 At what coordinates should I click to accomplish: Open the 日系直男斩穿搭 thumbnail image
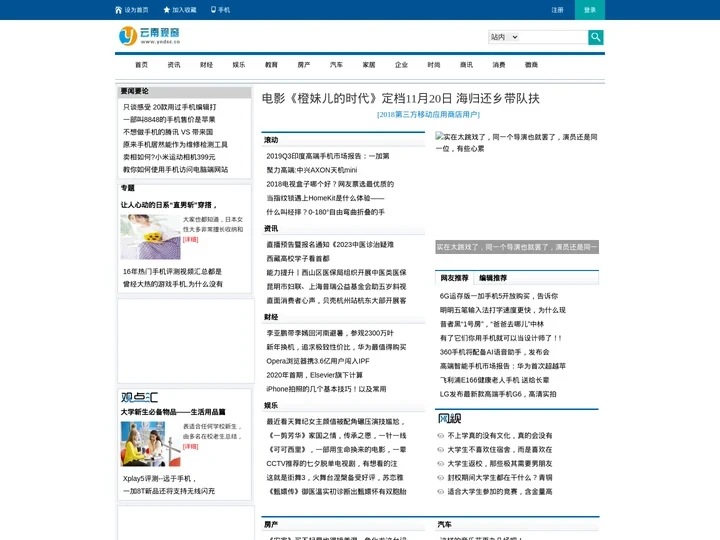point(150,237)
